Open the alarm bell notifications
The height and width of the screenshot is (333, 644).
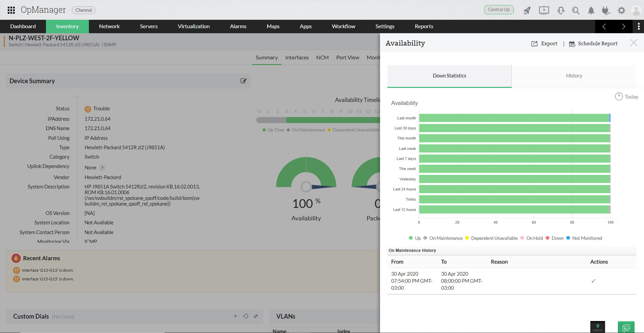click(591, 10)
